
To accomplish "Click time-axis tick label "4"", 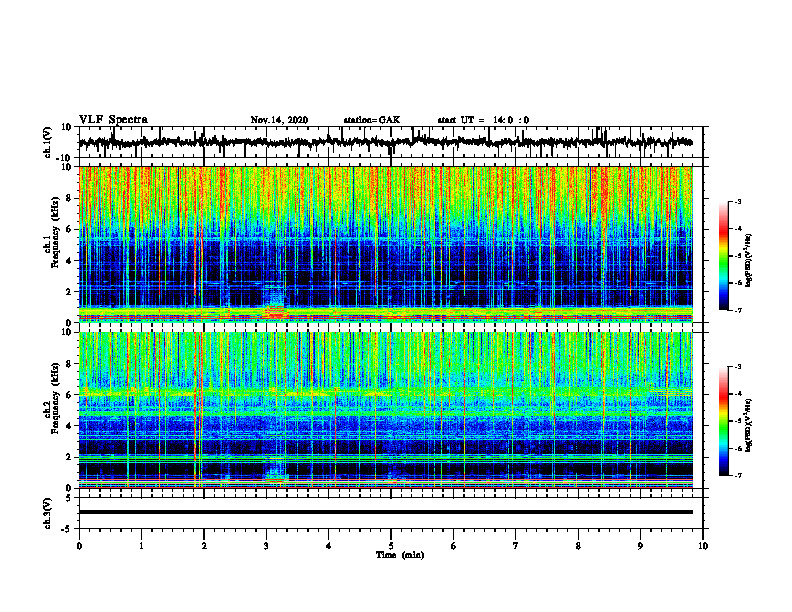I will coord(328,546).
